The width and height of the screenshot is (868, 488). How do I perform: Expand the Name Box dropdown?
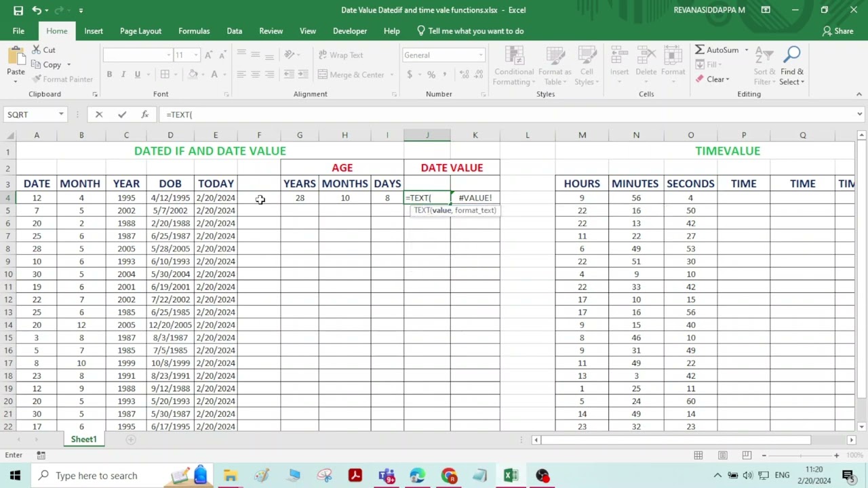[x=61, y=115]
